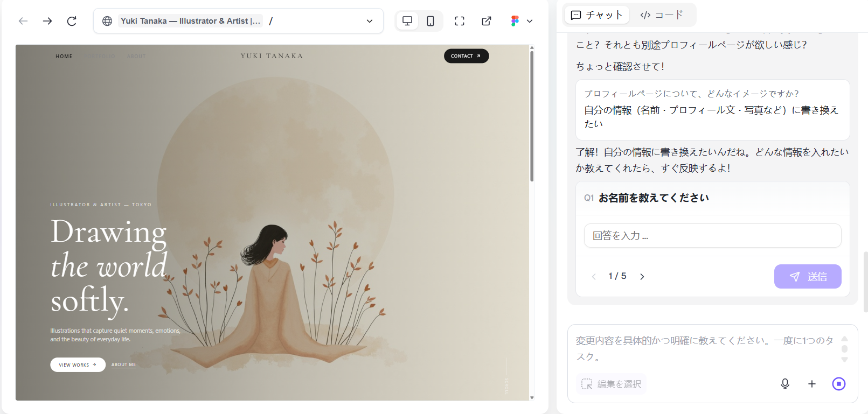This screenshot has width=868, height=414.
Task: Go forward with the right arrow
Action: coord(47,21)
